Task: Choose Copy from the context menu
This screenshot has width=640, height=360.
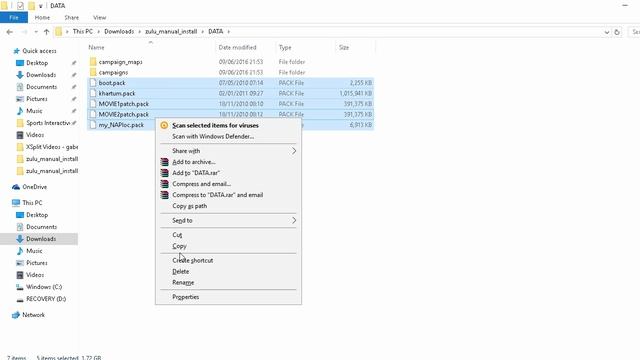Action: (x=179, y=246)
